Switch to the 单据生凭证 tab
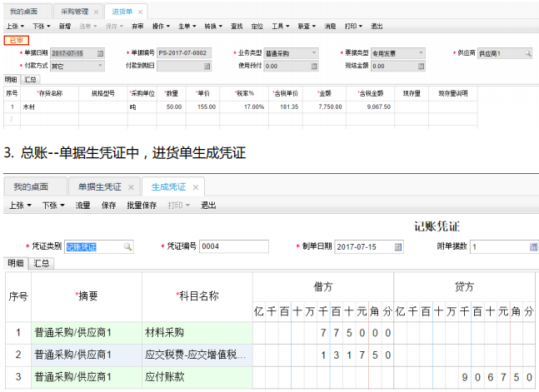 99,186
